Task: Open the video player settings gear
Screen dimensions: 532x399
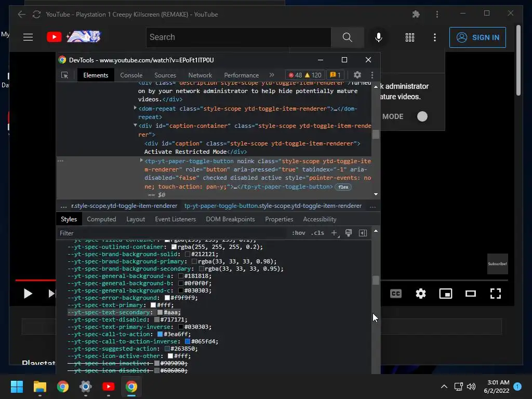Action: pyautogui.click(x=421, y=294)
